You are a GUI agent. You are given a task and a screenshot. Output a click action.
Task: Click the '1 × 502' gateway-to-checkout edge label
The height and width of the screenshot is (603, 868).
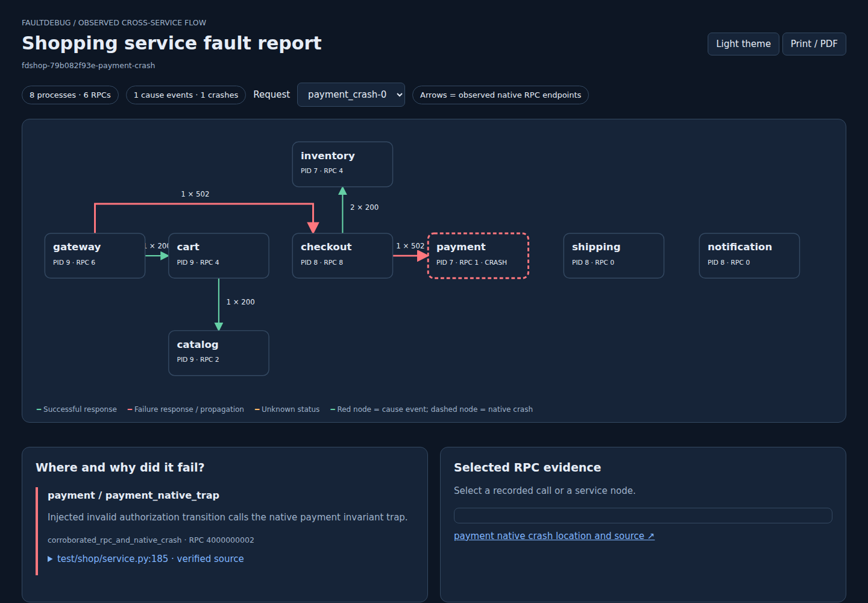coord(195,194)
